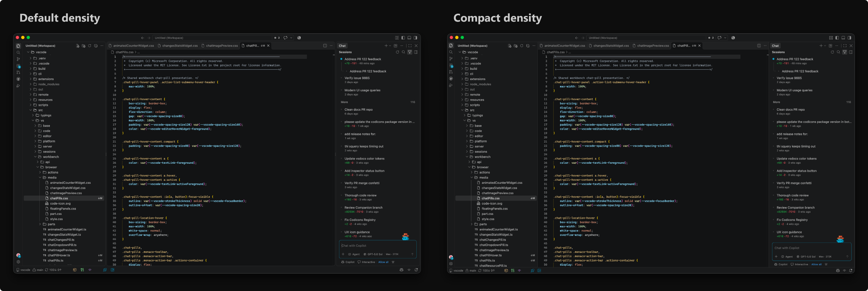Toggle secondary sidebar in Compact density window
868x291 pixels.
click(849, 38)
